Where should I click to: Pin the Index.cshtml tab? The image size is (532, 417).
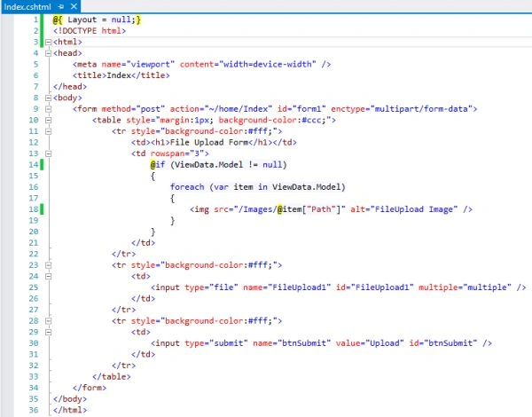coord(61,6)
